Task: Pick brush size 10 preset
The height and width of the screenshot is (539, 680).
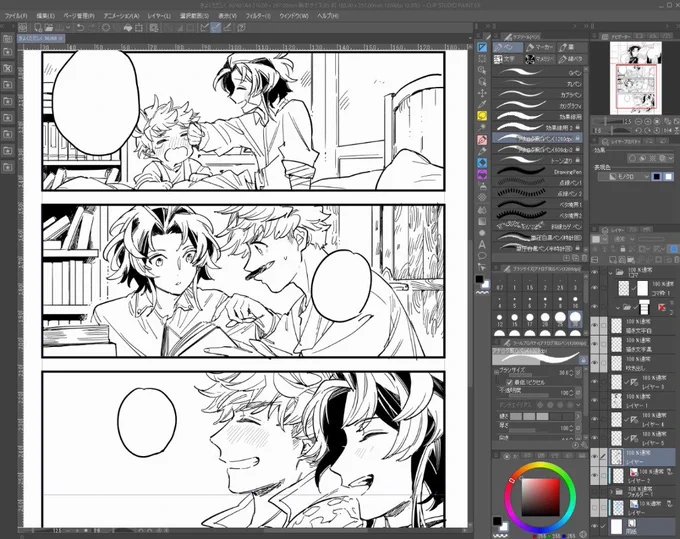Action: (575, 302)
